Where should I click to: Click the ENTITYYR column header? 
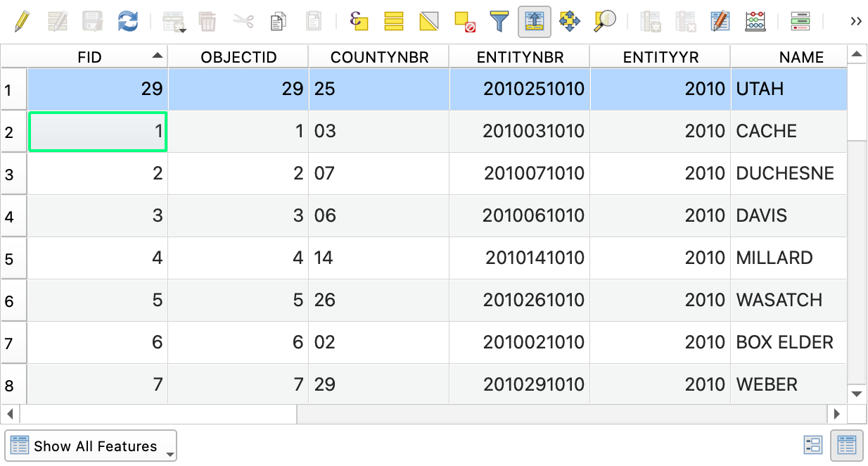(x=660, y=57)
